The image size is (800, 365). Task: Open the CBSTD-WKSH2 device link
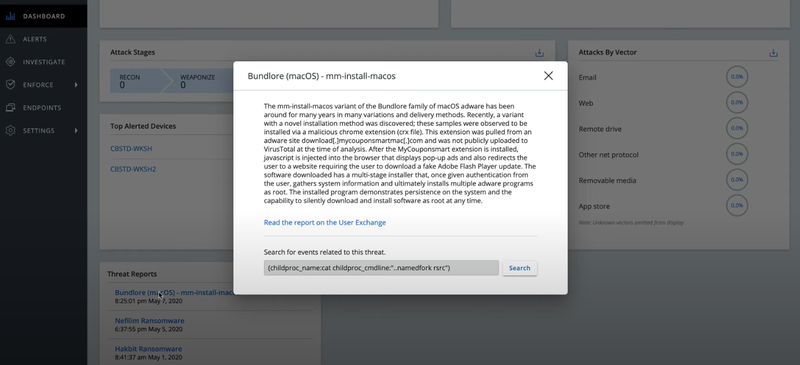(133, 169)
